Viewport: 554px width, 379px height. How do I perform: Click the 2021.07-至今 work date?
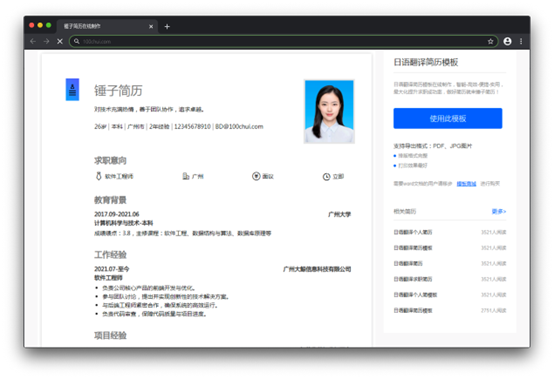112,269
